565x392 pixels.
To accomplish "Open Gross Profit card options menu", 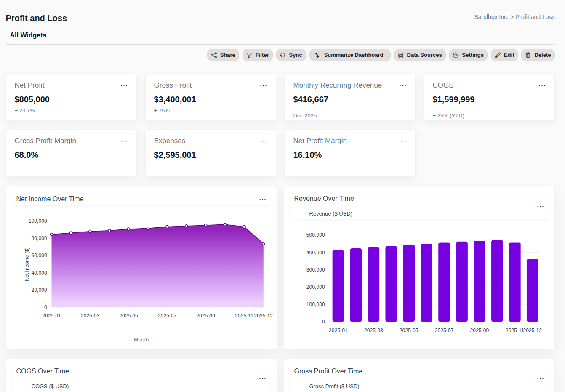I will (263, 85).
